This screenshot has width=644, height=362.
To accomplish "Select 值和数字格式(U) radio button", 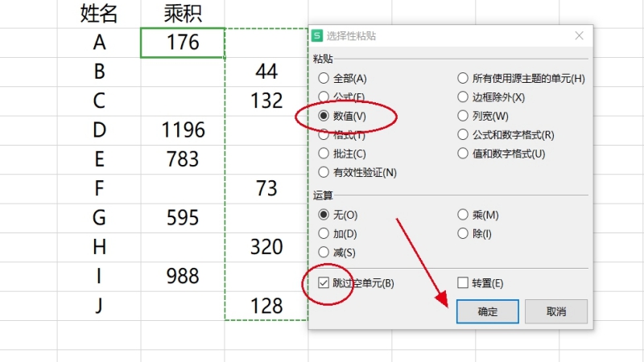I will click(x=463, y=154).
